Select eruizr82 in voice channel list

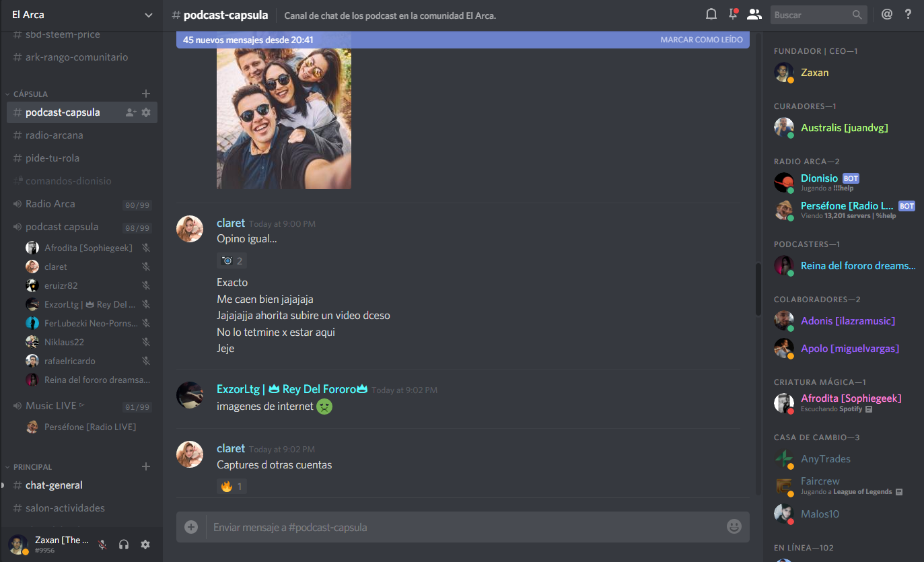88,285
